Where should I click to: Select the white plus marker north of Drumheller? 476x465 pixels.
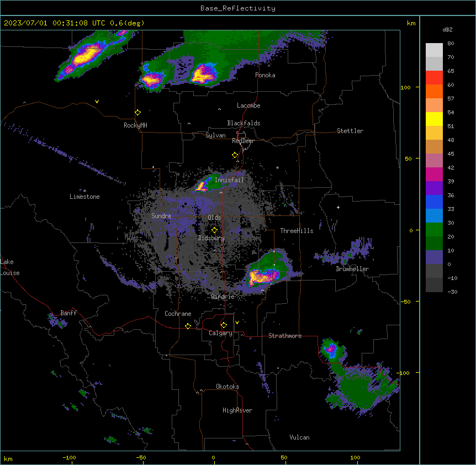(x=338, y=207)
